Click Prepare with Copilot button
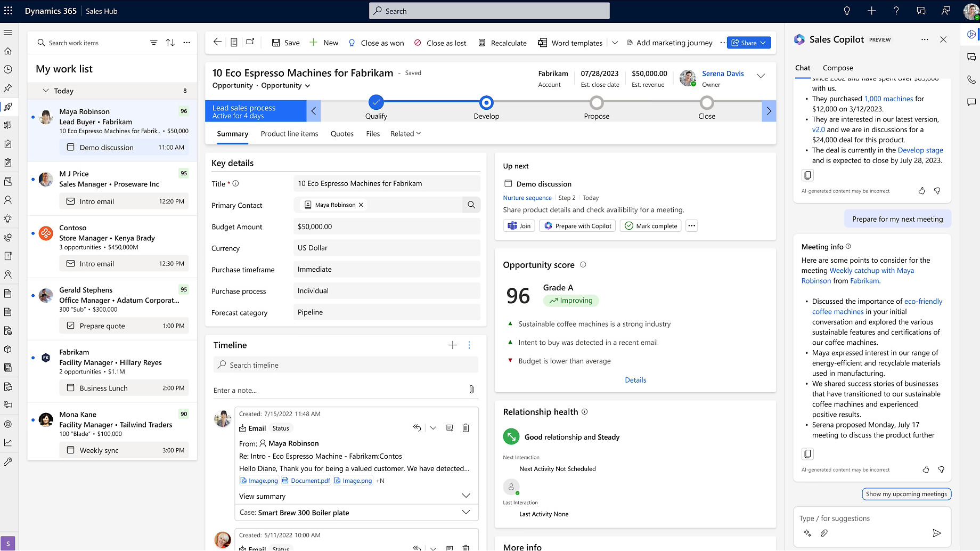980x551 pixels. point(577,226)
